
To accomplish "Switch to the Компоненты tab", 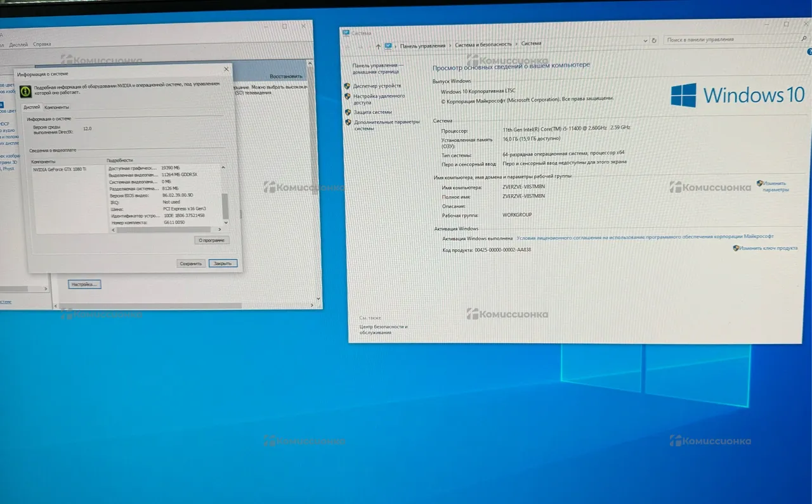I will (x=57, y=107).
